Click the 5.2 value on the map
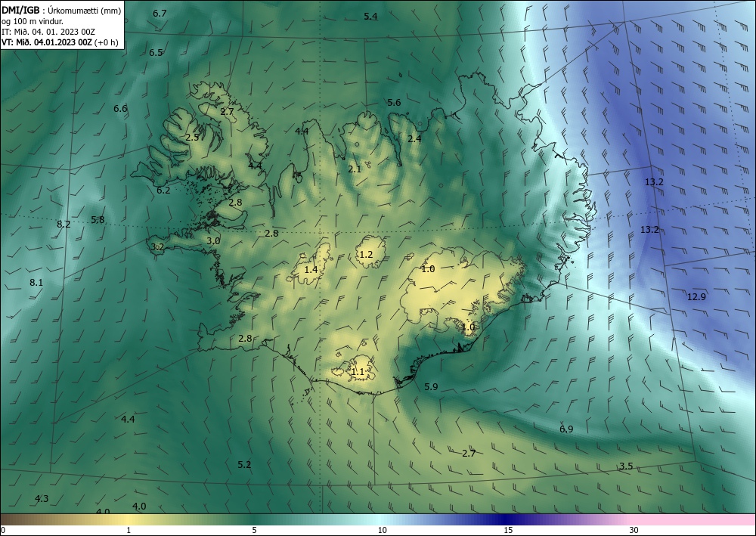The image size is (756, 536). click(244, 465)
